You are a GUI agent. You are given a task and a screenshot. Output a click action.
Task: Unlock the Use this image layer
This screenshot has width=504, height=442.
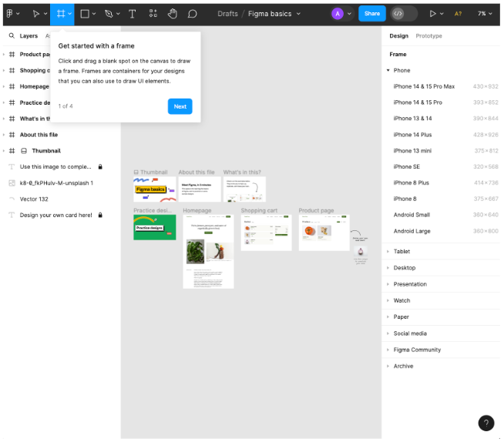pos(100,167)
